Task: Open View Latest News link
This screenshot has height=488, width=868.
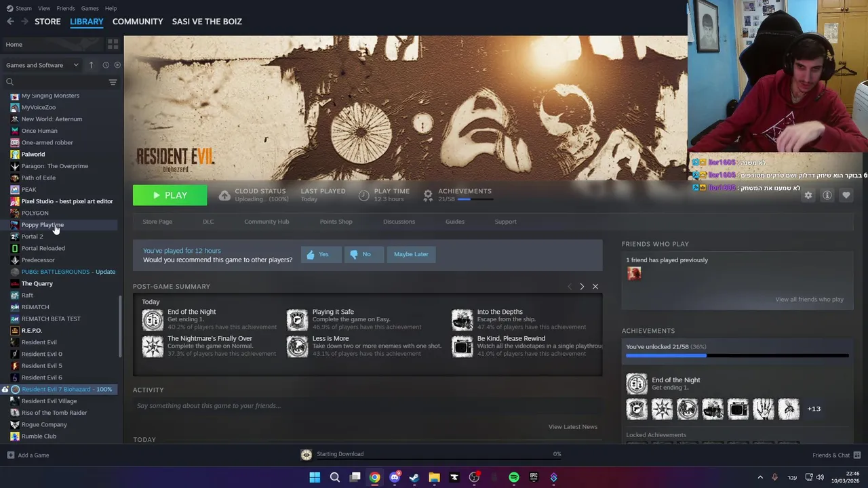Action: pos(573,427)
